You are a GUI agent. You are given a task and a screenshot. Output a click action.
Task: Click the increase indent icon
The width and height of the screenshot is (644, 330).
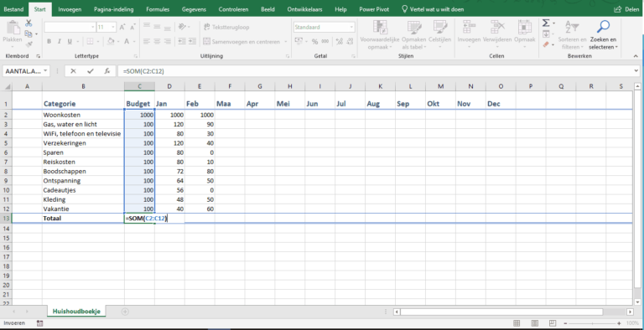pos(192,41)
